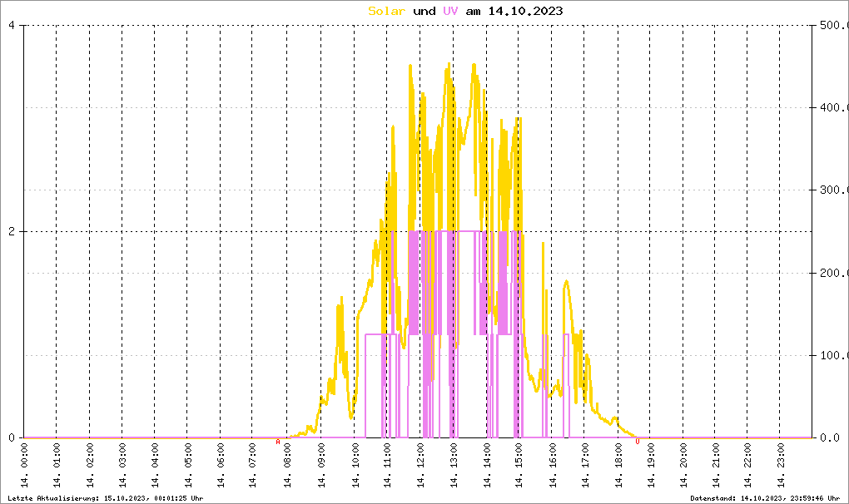This screenshot has height=504, width=849.
Task: Click the time axis label '14. 09:00'
Action: [321, 466]
